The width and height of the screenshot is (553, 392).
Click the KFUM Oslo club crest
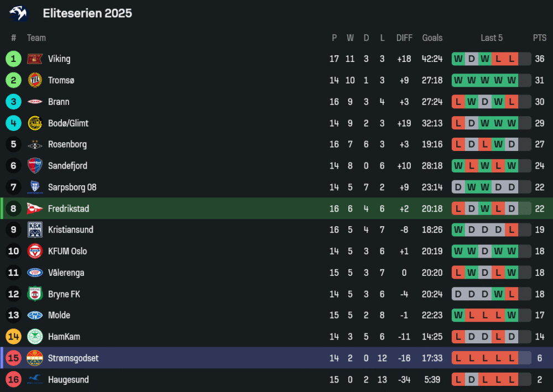pyautogui.click(x=35, y=251)
